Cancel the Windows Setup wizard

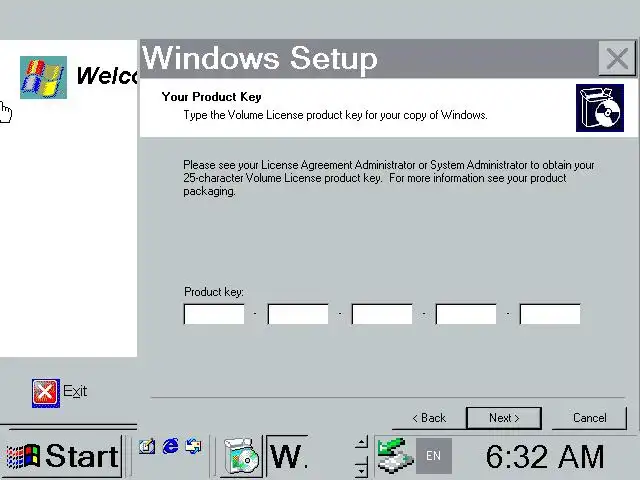click(589, 418)
